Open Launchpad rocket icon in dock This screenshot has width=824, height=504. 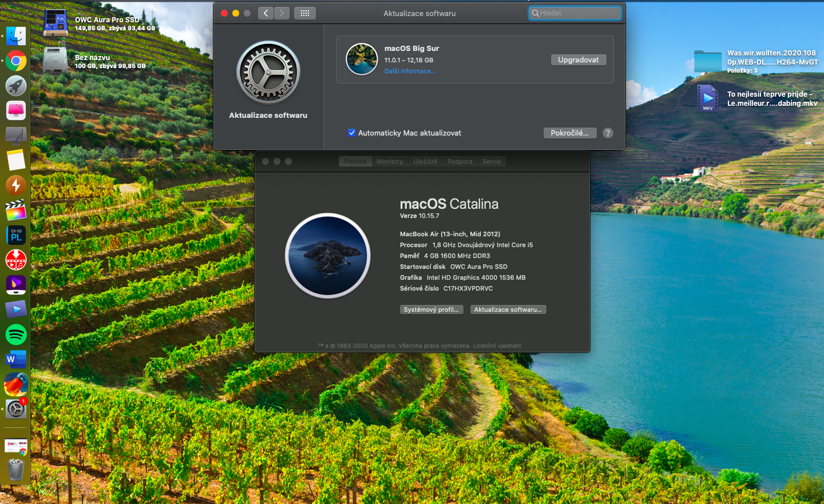pos(16,86)
